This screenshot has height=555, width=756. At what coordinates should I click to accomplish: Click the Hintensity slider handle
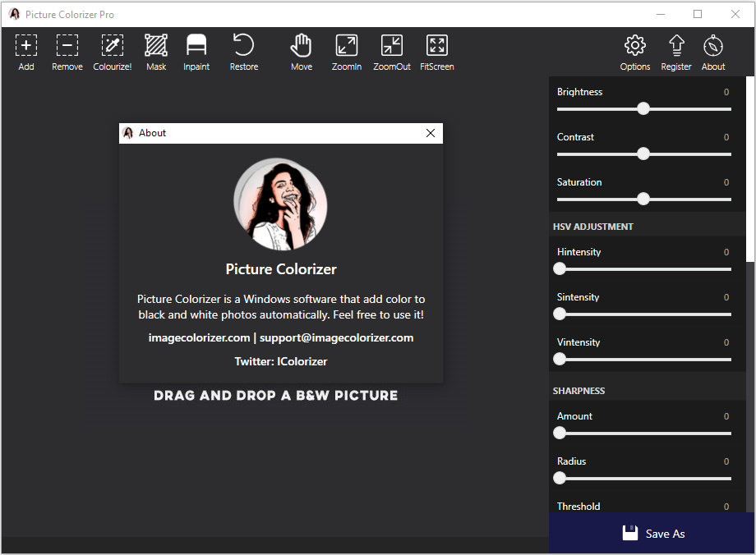(560, 268)
